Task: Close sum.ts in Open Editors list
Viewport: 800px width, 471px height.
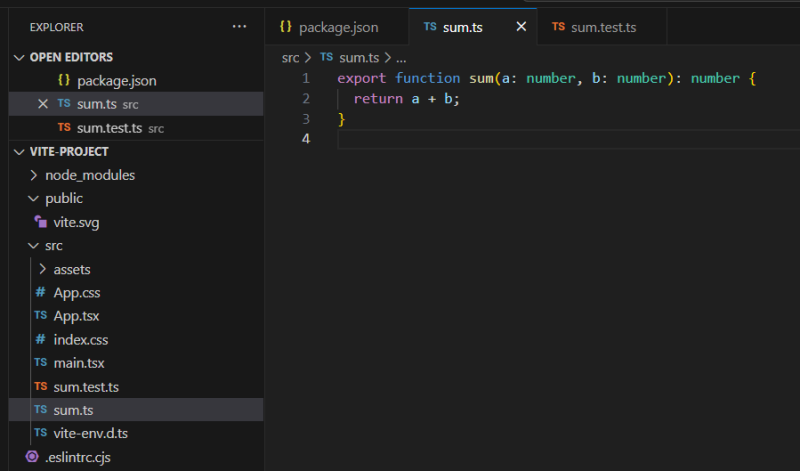Action: (42, 104)
